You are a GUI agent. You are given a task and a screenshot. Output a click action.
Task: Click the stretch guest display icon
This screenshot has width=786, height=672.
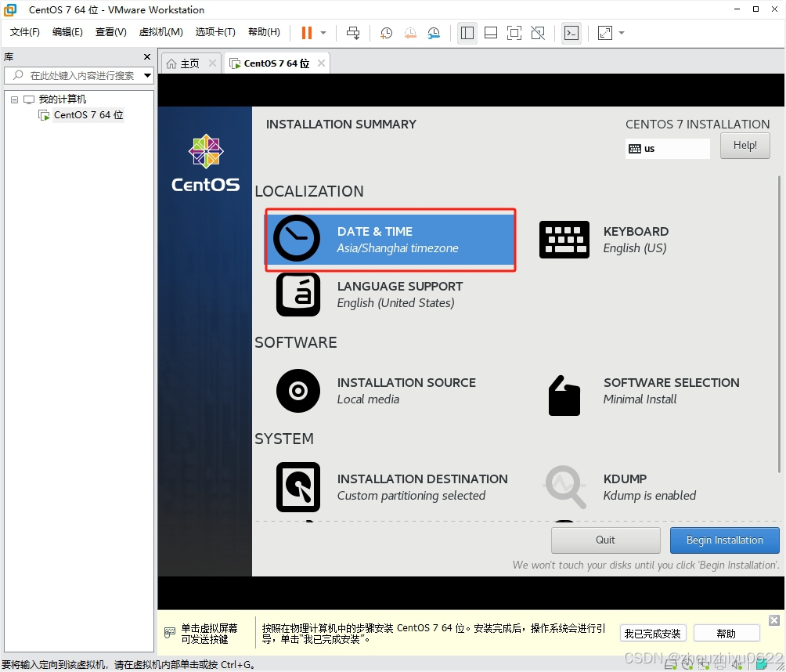605,33
